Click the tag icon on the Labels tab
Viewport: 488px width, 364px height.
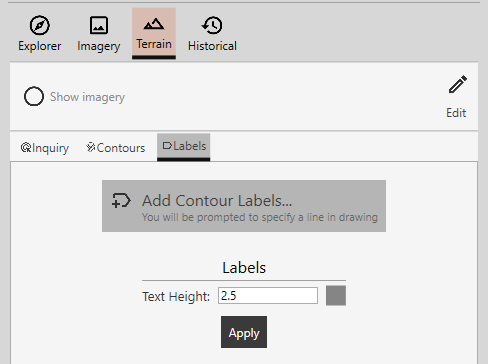coord(167,146)
